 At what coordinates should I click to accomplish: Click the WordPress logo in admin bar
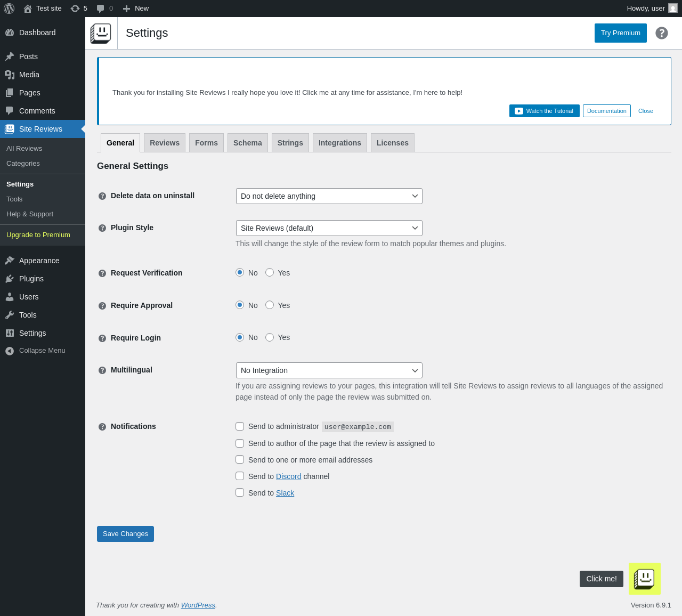(x=9, y=9)
